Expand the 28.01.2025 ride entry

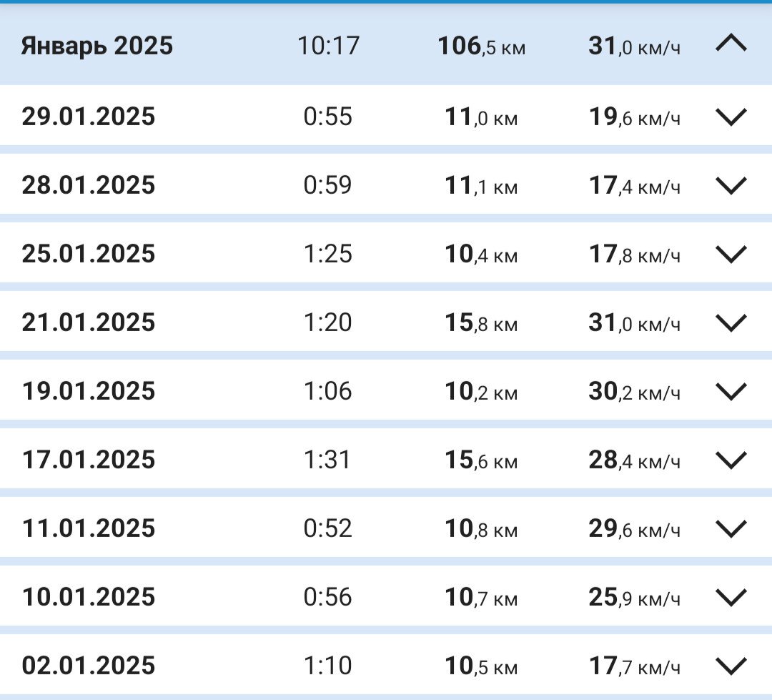731,185
